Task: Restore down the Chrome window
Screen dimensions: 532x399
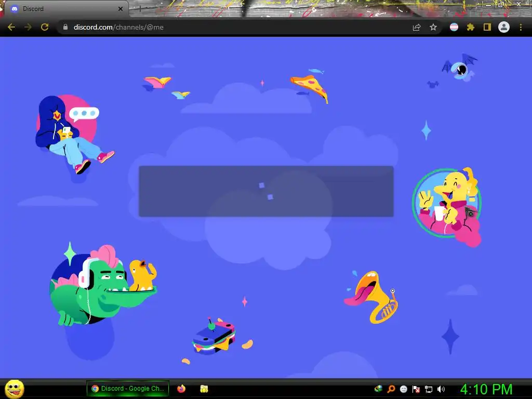Action: 500,4
